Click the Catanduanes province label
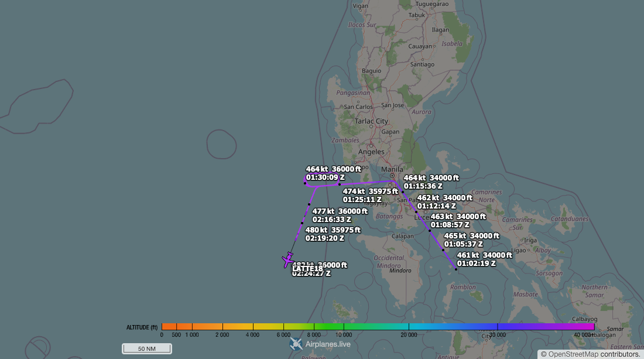Screen dimensions: 644x359 click(569, 219)
